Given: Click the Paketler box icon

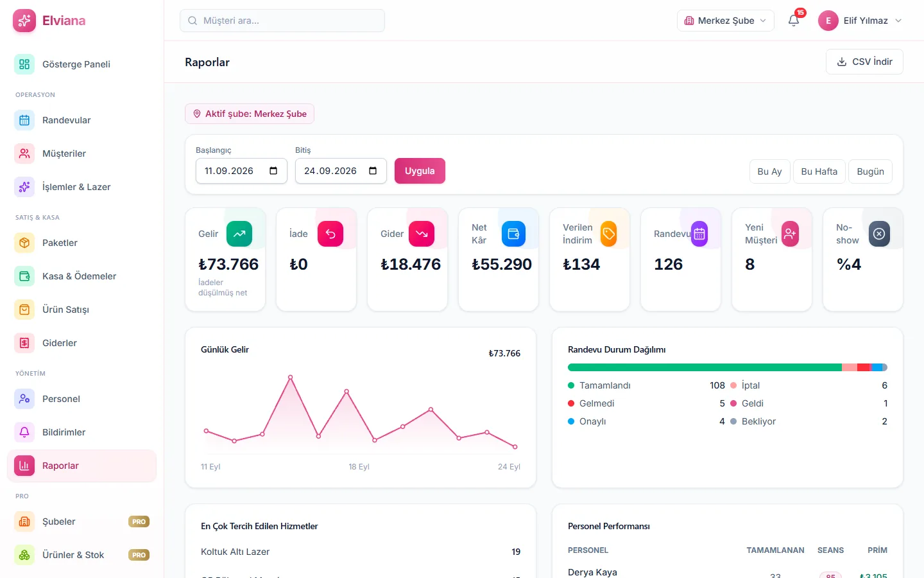Looking at the screenshot, I should [x=24, y=243].
